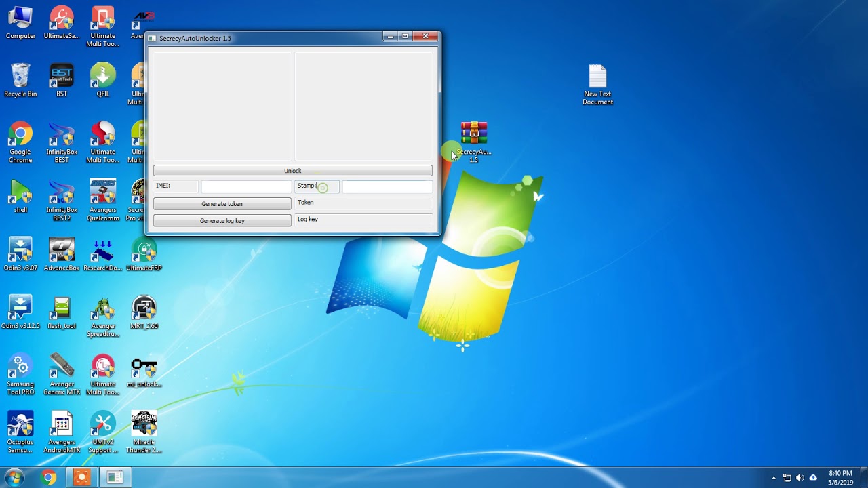Click inside the left log text area
The height and width of the screenshot is (488, 868).
pos(222,106)
